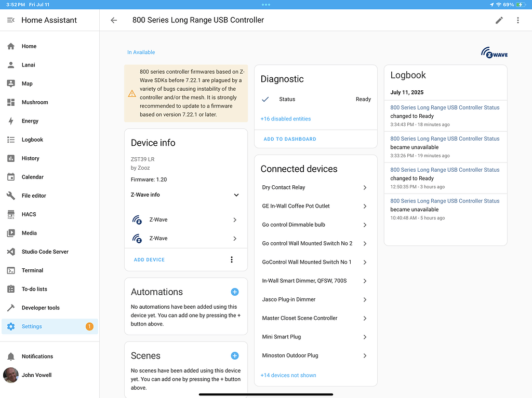Reveal the 14 devices not shown
The height and width of the screenshot is (398, 532).
[x=288, y=375]
